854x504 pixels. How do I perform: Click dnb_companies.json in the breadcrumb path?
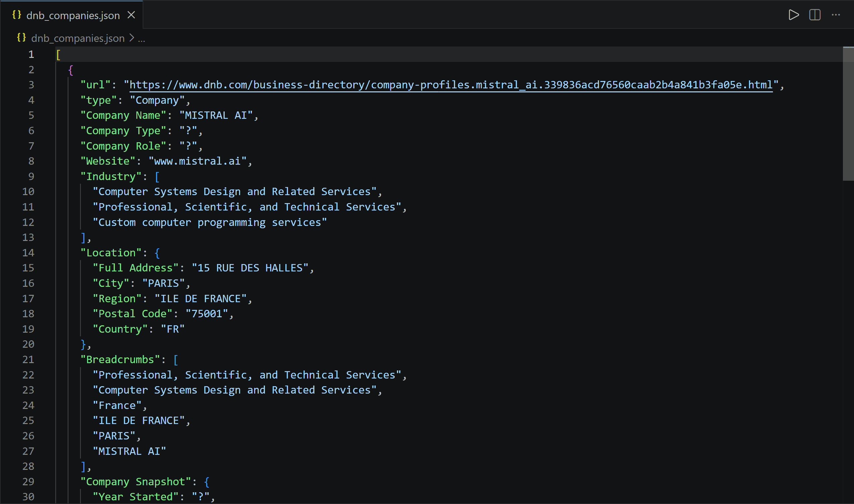[78, 38]
